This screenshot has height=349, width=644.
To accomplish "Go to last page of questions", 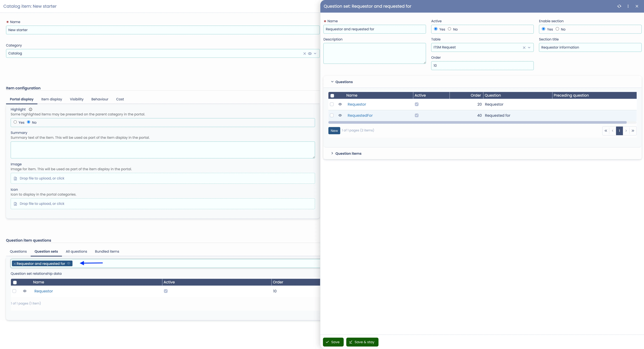I will [x=633, y=131].
